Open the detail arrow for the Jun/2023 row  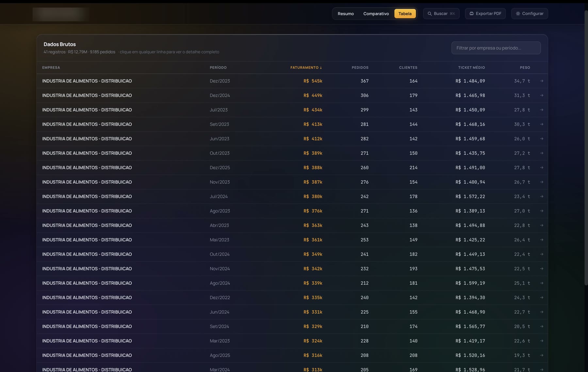542,139
